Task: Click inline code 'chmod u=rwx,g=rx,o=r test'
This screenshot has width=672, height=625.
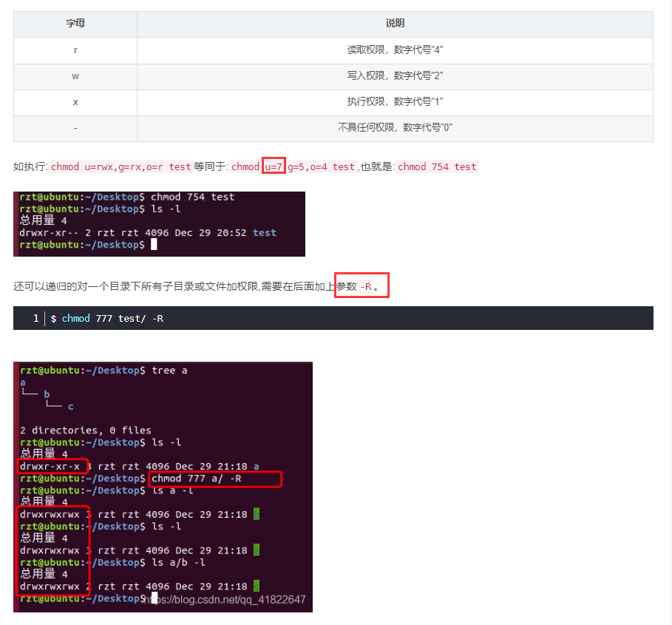Action: (121, 166)
